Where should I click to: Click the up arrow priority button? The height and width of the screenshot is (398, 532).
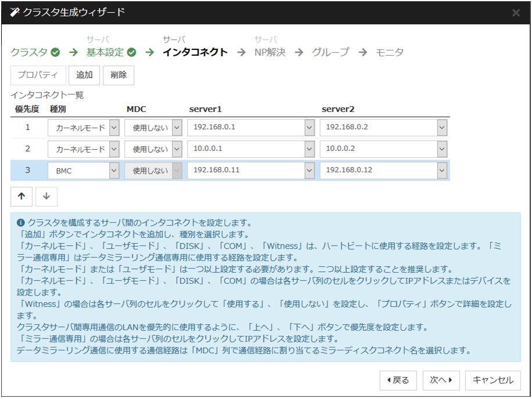(x=21, y=196)
